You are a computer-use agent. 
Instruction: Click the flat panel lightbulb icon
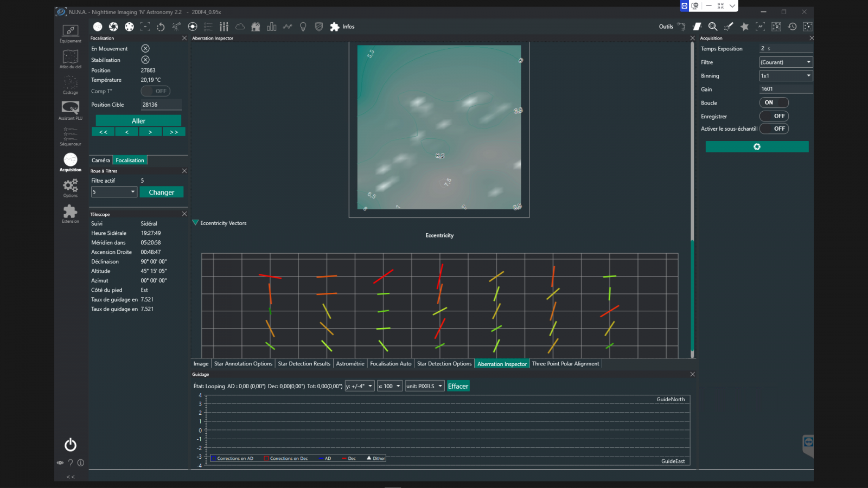coord(303,27)
